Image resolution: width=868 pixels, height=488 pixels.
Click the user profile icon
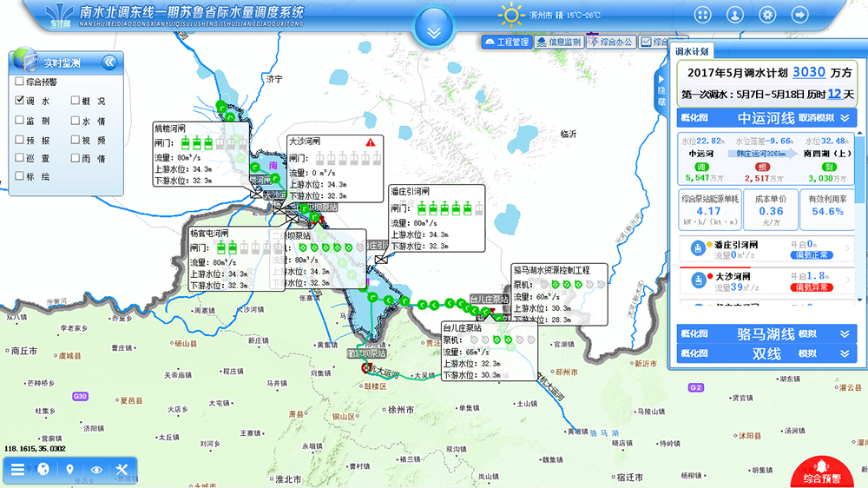pos(735,15)
